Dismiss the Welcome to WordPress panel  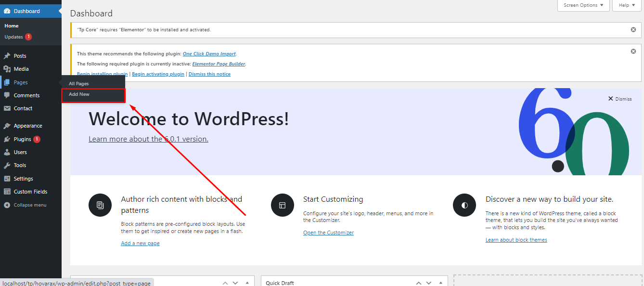620,99
